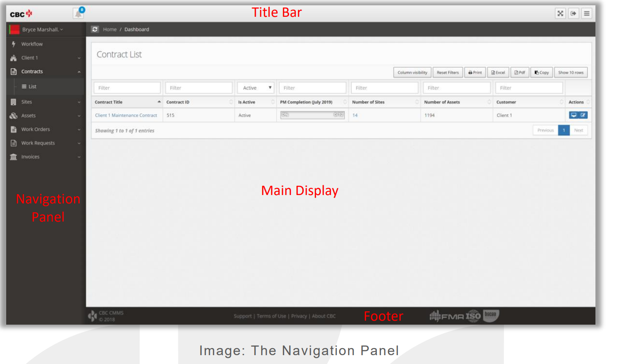Click the Home breadcrumb link
The image size is (622, 364).
110,29
